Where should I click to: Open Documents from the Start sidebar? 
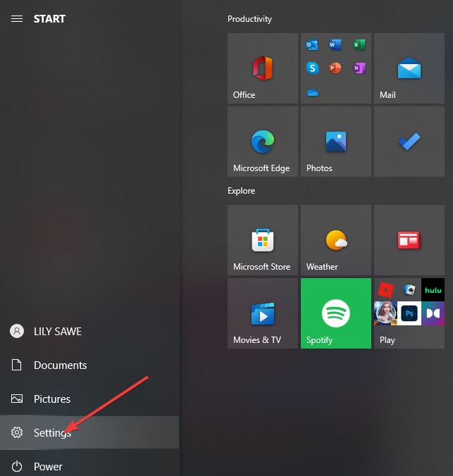89,365
